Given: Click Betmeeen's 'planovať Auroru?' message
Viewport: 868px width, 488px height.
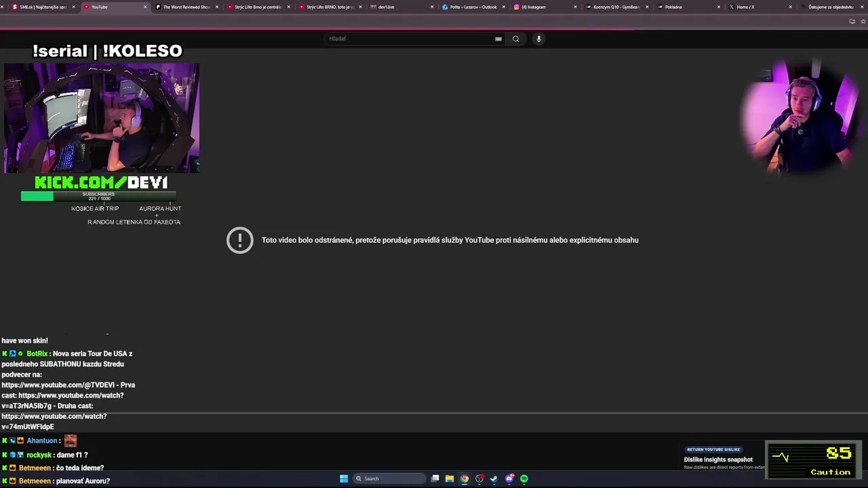Looking at the screenshot, I should (83, 481).
